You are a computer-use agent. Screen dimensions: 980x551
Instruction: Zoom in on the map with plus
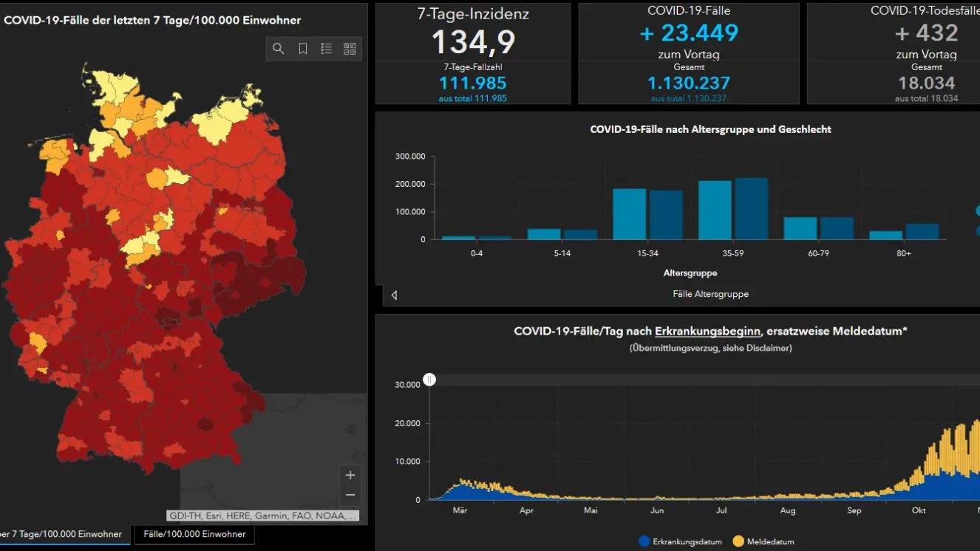[350, 475]
